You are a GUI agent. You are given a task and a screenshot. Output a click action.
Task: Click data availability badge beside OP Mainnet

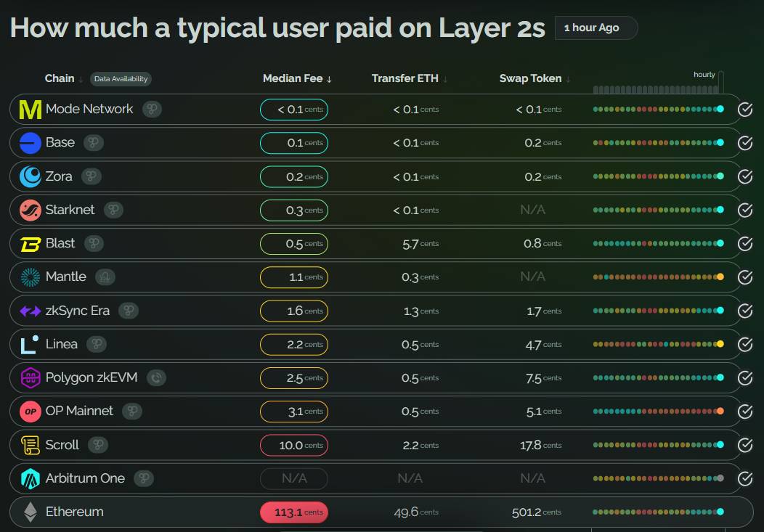click(x=132, y=412)
